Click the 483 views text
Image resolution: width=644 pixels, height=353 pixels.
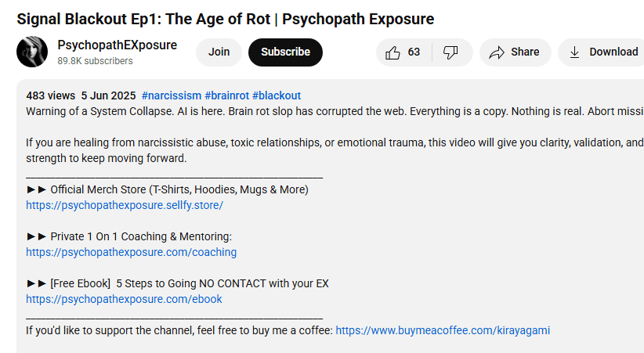50,95
